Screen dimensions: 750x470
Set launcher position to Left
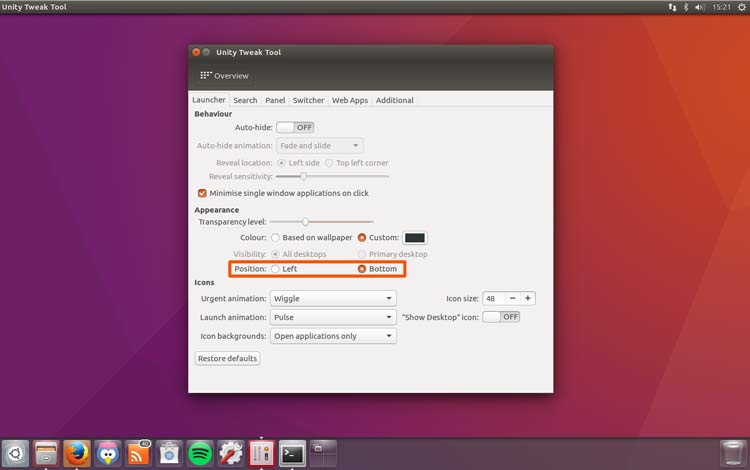coord(275,269)
